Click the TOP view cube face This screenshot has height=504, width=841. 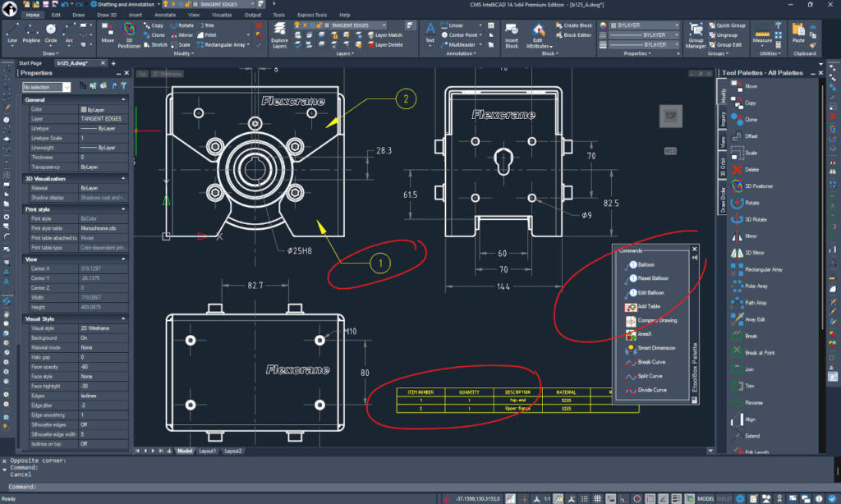[x=670, y=116]
